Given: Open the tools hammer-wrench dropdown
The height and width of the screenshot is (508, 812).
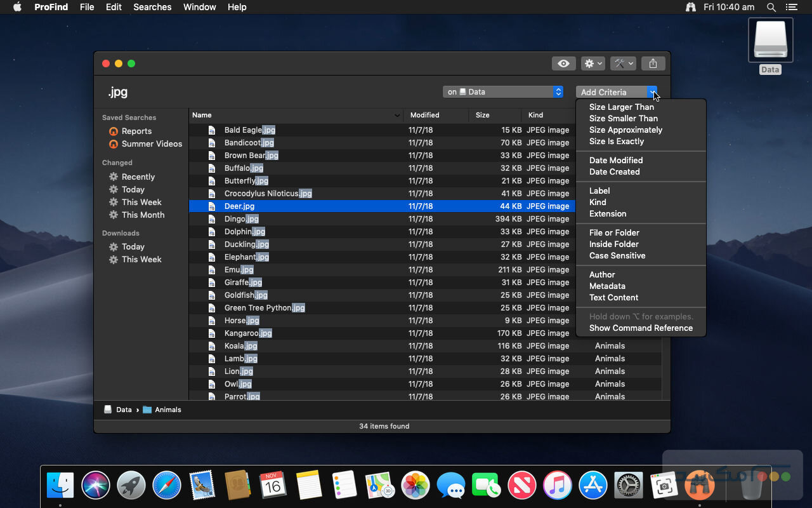Looking at the screenshot, I should (623, 63).
